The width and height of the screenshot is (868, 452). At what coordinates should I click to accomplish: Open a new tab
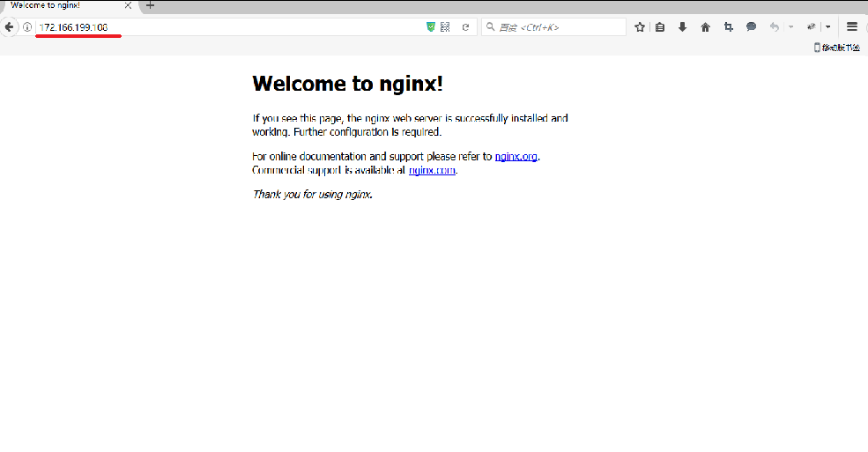click(x=150, y=5)
